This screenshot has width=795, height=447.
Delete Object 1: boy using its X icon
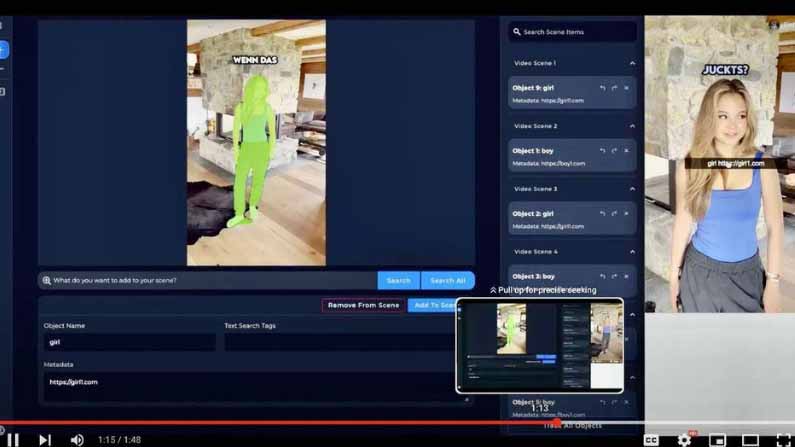(x=626, y=151)
